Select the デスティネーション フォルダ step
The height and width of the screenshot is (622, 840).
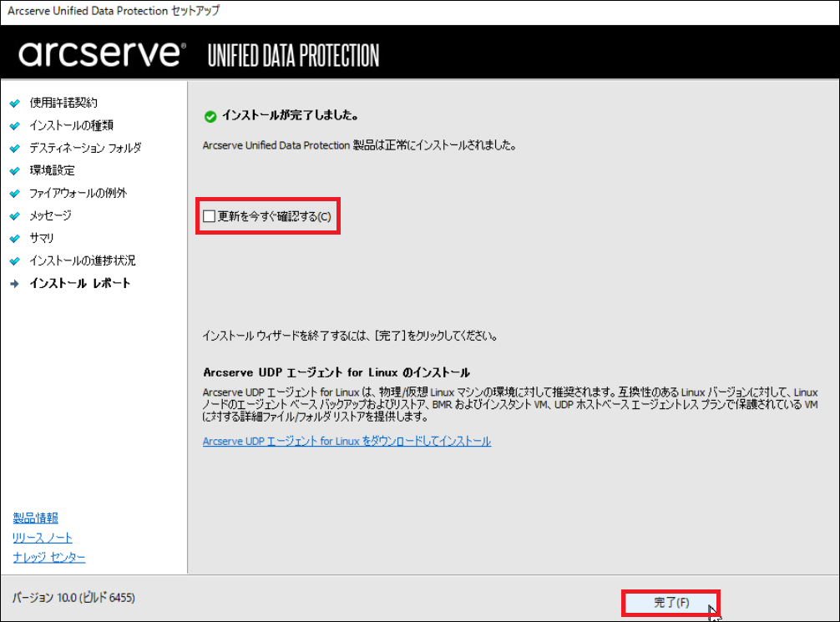(x=85, y=147)
